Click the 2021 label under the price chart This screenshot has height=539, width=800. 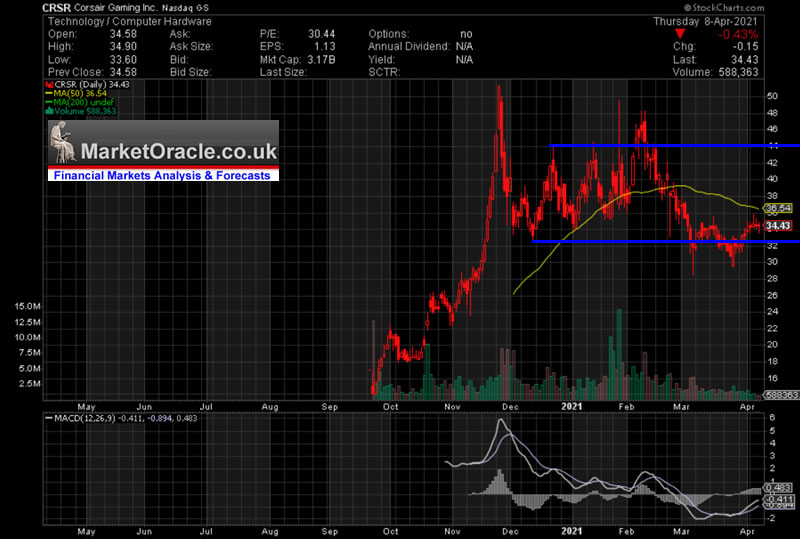click(571, 406)
